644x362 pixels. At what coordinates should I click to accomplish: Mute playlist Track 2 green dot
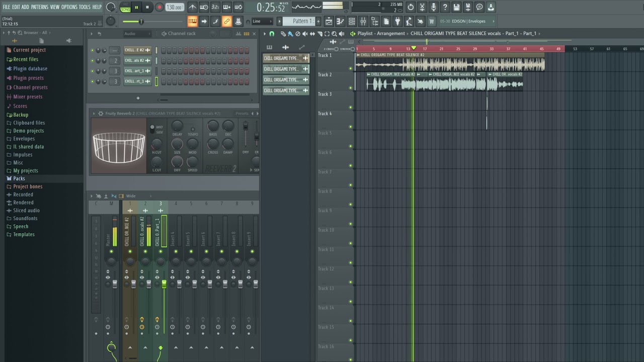351,88
